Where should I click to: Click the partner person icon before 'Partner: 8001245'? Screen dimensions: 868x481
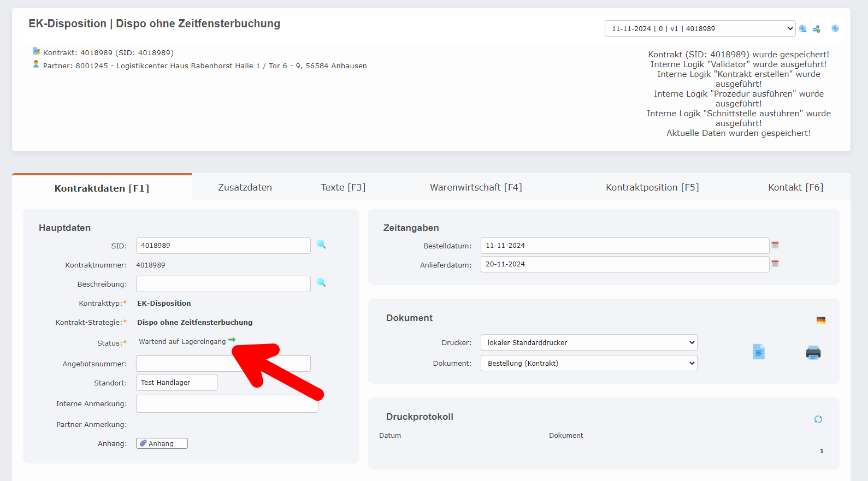click(36, 64)
